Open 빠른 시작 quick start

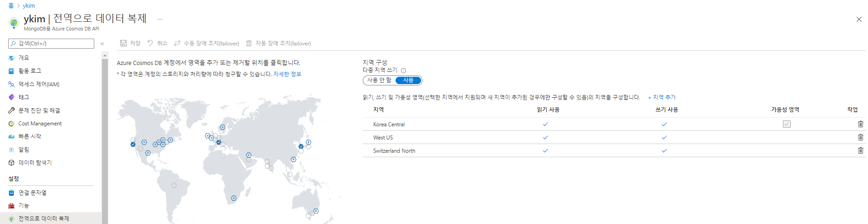click(30, 136)
